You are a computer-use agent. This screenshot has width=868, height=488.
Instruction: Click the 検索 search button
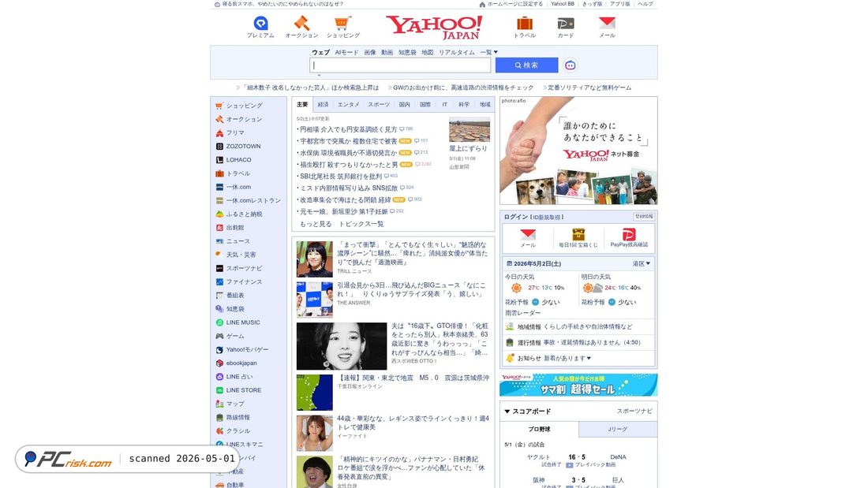pyautogui.click(x=526, y=65)
